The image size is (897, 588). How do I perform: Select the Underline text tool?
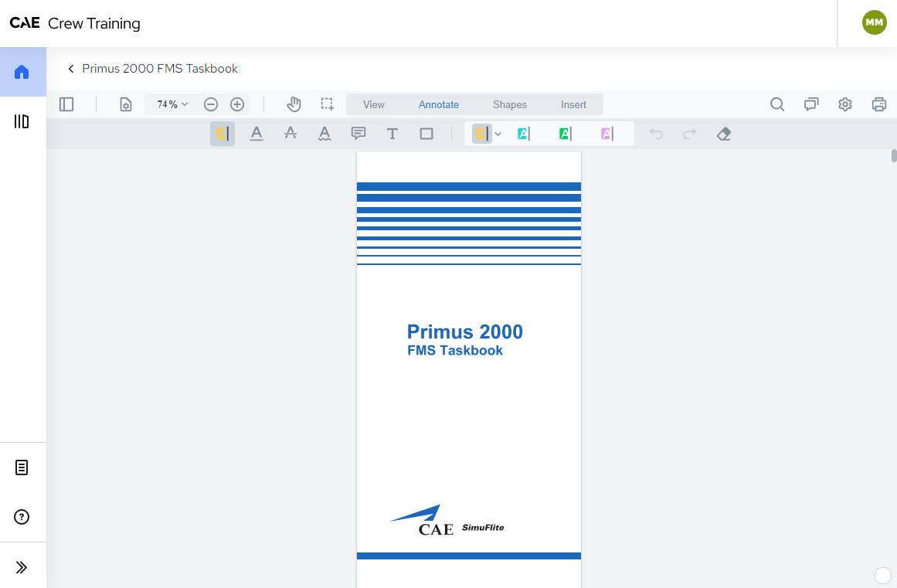(257, 134)
